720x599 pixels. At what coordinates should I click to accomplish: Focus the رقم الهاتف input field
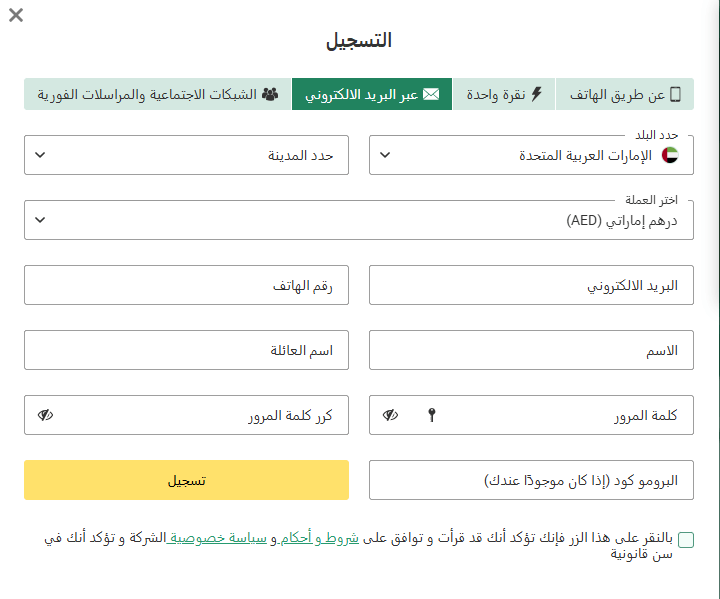(x=186, y=285)
